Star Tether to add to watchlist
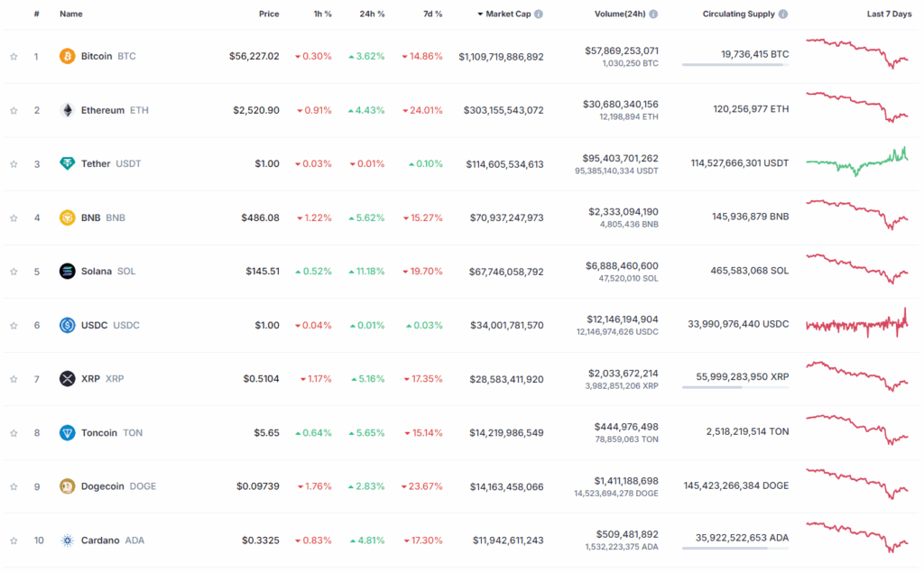Image resolution: width=924 pixels, height=573 pixels. pyautogui.click(x=14, y=164)
